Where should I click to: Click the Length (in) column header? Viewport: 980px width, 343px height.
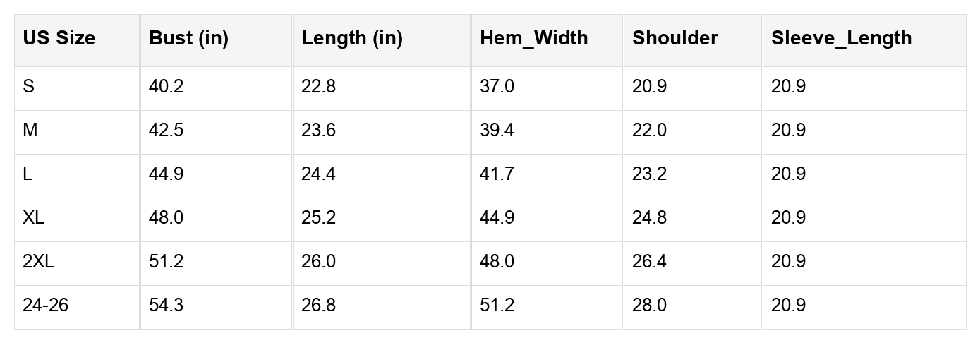351,39
